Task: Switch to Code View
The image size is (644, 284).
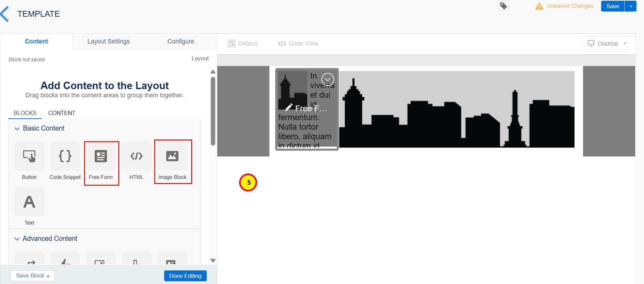Action: (x=298, y=44)
